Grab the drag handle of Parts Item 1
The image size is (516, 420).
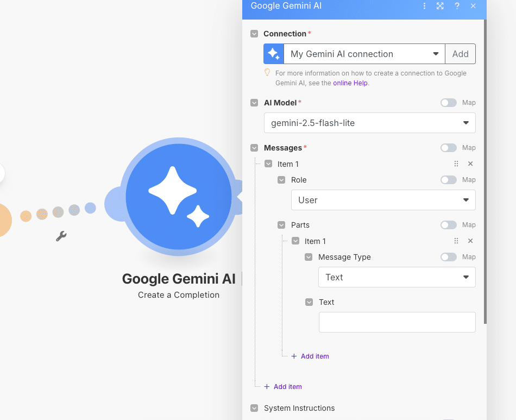(456, 241)
